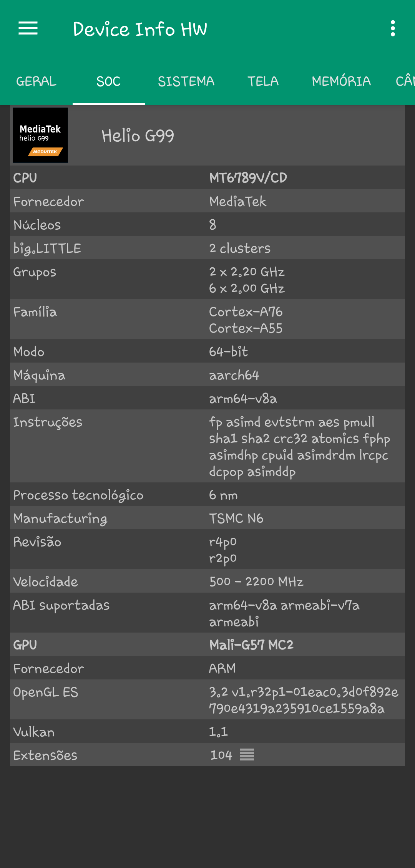Tap the GPU Mali-G57 MC2 row
Screen dimensions: 415x868
tap(207, 644)
